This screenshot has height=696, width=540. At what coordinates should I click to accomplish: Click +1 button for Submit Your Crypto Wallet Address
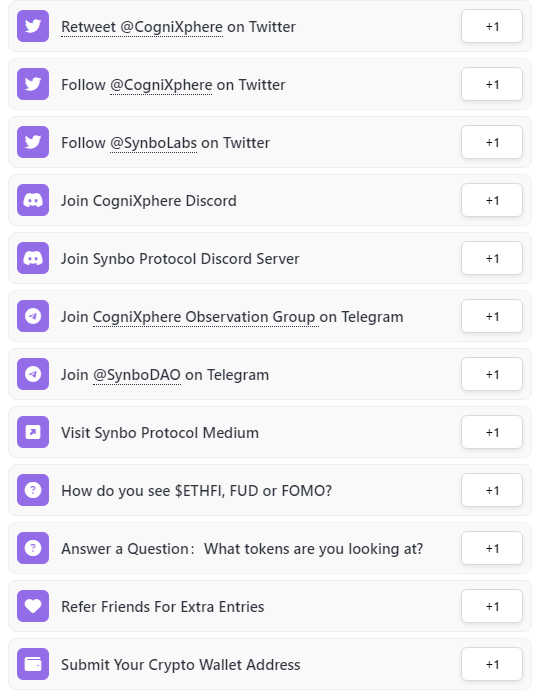[492, 664]
